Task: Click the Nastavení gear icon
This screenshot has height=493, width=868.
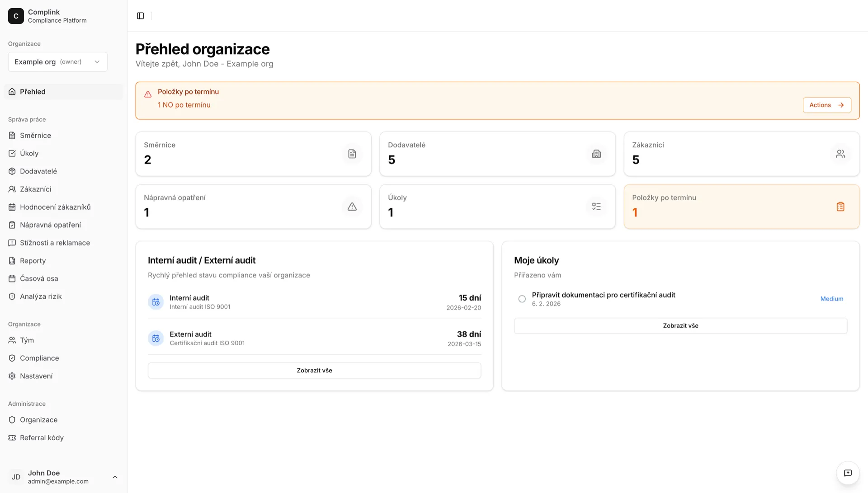Action: [x=12, y=376]
